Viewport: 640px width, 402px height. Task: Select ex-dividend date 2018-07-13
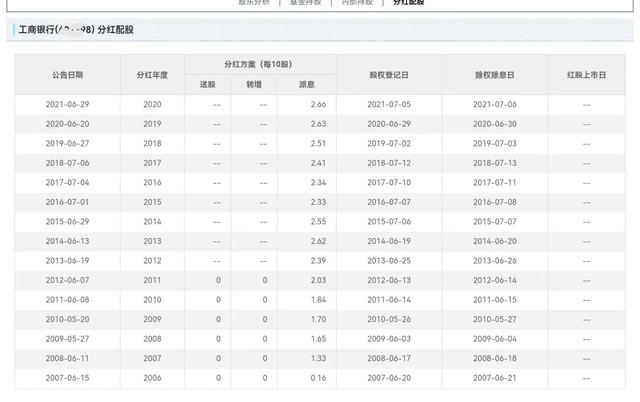pyautogui.click(x=495, y=163)
